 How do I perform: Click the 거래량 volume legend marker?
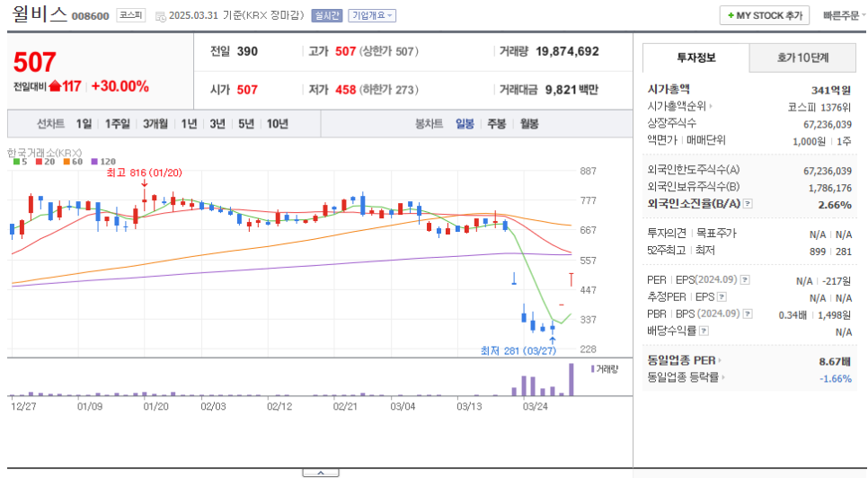pos(593,368)
